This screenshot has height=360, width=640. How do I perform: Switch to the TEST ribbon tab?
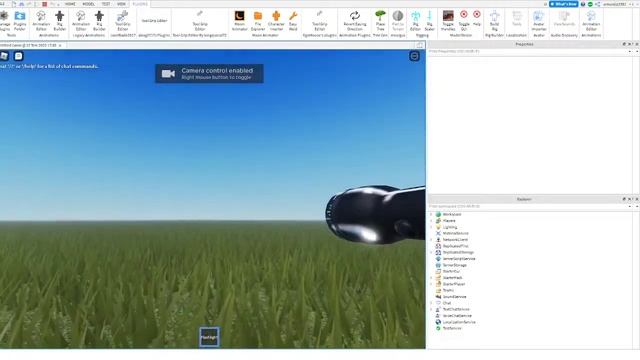106,4
